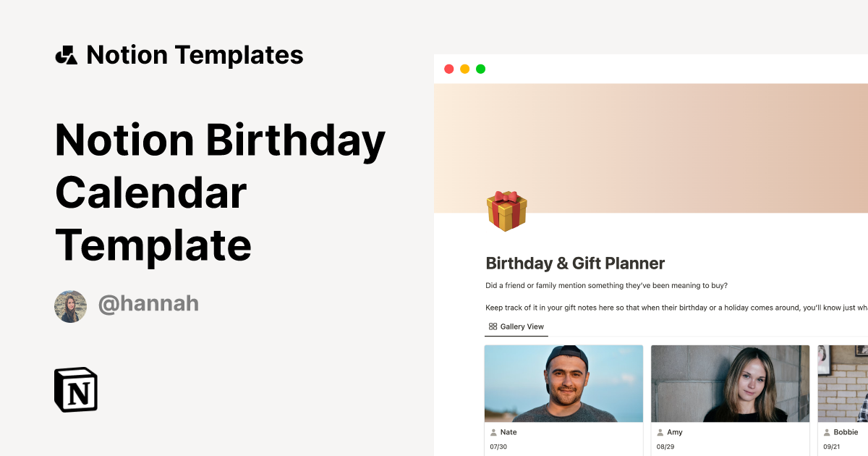Image resolution: width=868 pixels, height=456 pixels.
Task: Open hannah's profile avatar
Action: pyautogui.click(x=70, y=306)
